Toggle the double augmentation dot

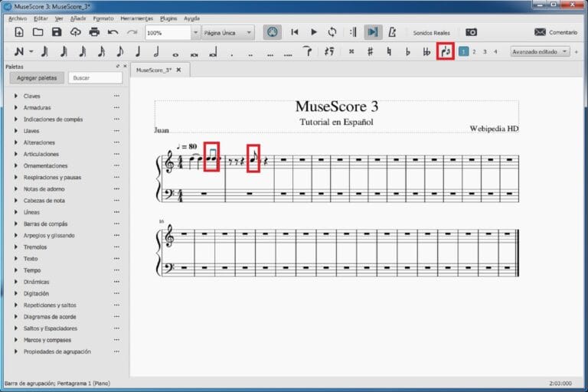250,55
